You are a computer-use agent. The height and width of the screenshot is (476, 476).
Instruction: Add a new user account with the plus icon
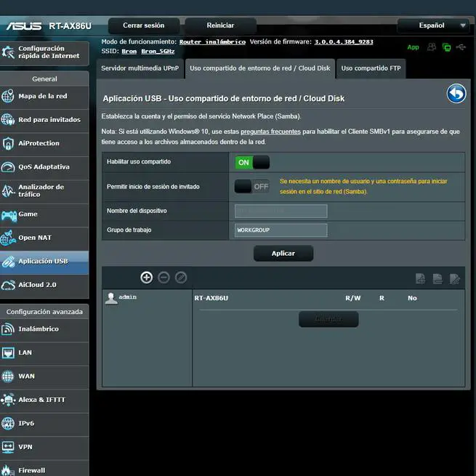click(x=147, y=278)
